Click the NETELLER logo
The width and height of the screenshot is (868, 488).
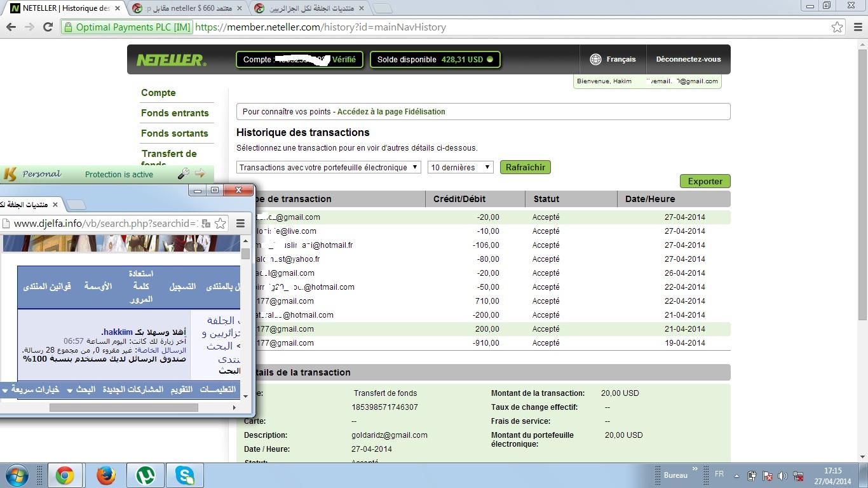(x=172, y=60)
